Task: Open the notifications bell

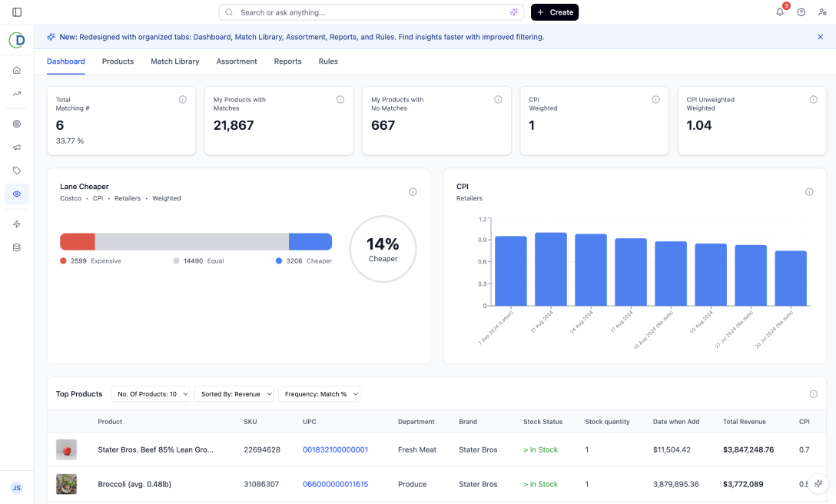Action: coord(780,12)
